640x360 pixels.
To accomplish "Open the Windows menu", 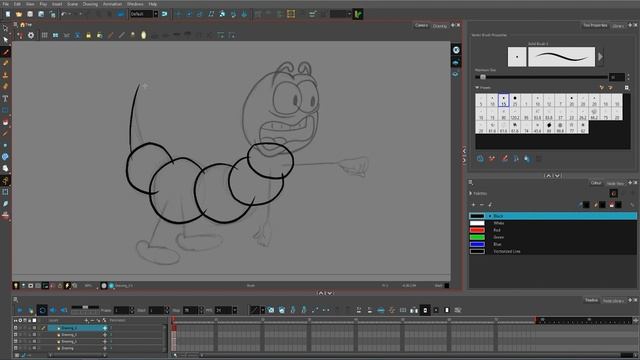I will [135, 4].
